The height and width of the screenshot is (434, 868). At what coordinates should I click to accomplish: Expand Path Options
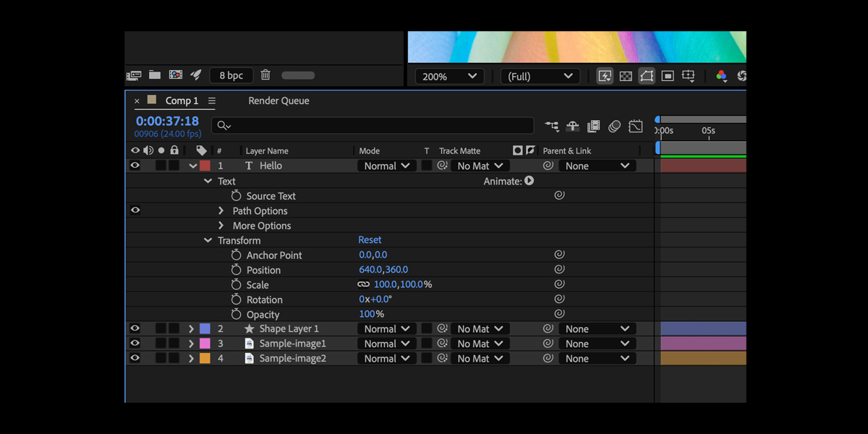pyautogui.click(x=221, y=210)
